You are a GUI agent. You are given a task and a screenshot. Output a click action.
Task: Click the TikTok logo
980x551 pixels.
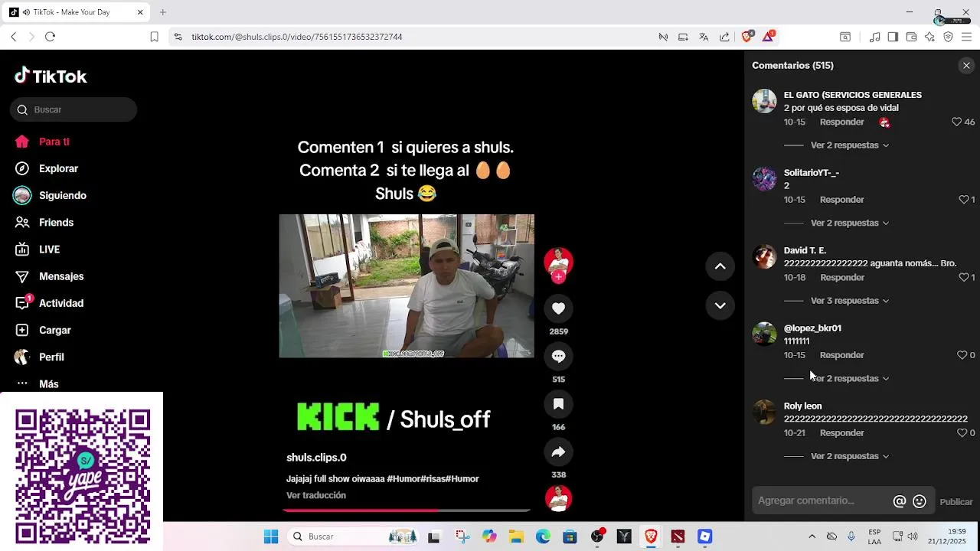(51, 76)
